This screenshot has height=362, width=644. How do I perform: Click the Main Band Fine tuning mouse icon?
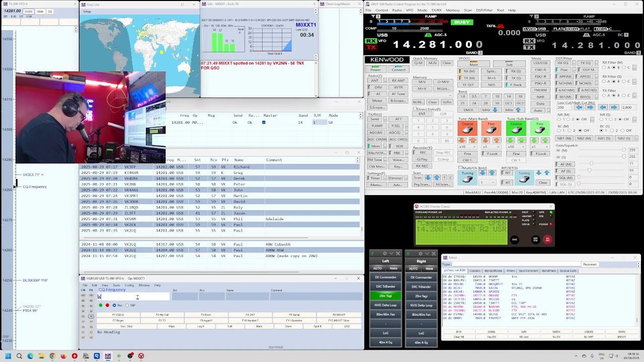point(492,128)
